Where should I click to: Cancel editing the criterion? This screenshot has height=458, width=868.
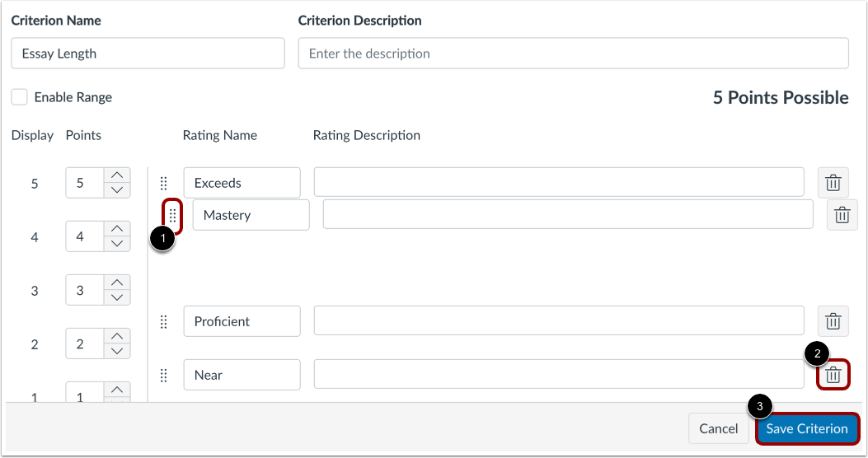point(718,428)
